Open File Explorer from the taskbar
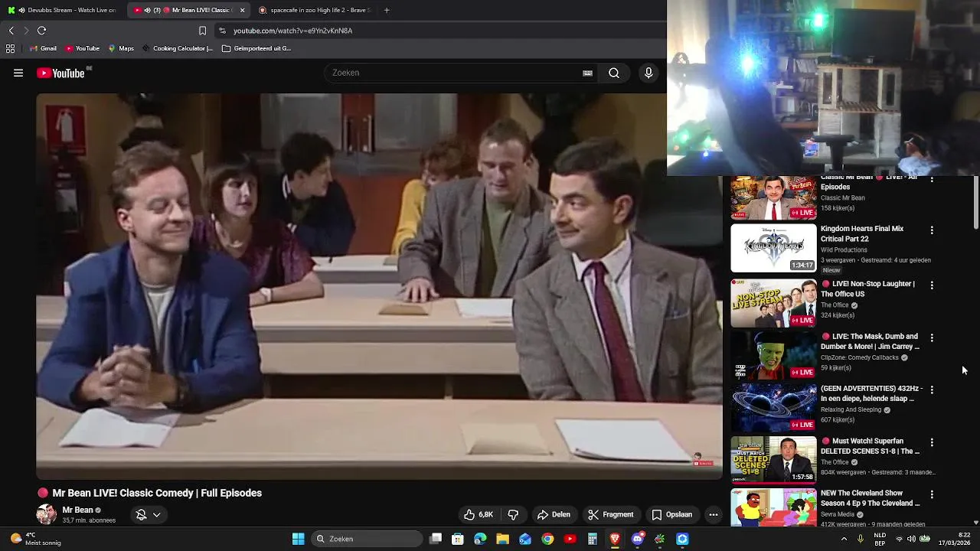 [502, 539]
